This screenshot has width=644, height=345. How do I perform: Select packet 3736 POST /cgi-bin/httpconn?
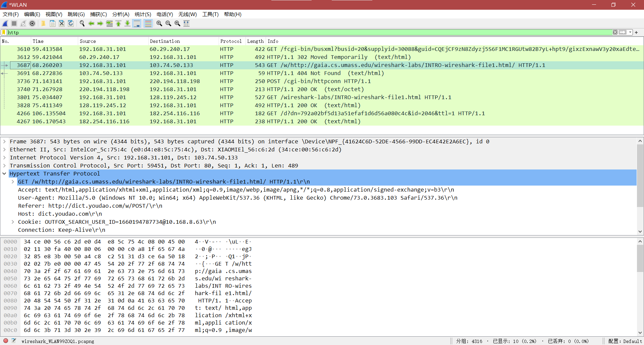(322, 81)
